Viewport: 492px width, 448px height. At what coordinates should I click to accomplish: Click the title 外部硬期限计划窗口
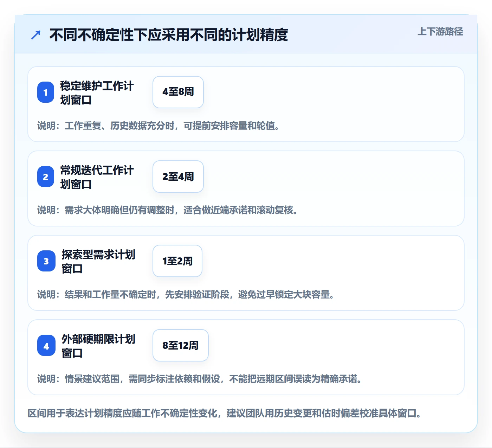pyautogui.click(x=98, y=346)
